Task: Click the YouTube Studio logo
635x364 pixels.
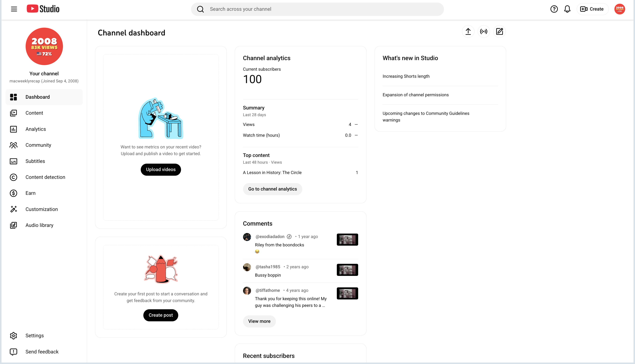Action: pos(43,9)
